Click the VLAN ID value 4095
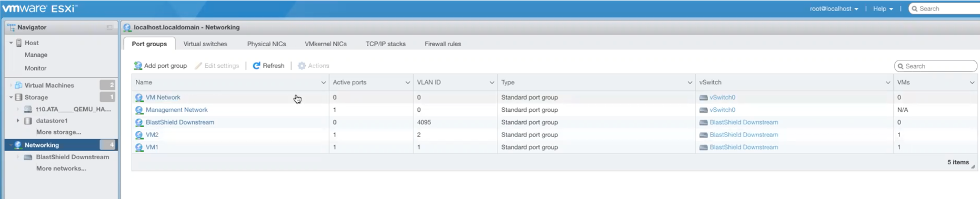This screenshot has height=199, width=980. 424,122
